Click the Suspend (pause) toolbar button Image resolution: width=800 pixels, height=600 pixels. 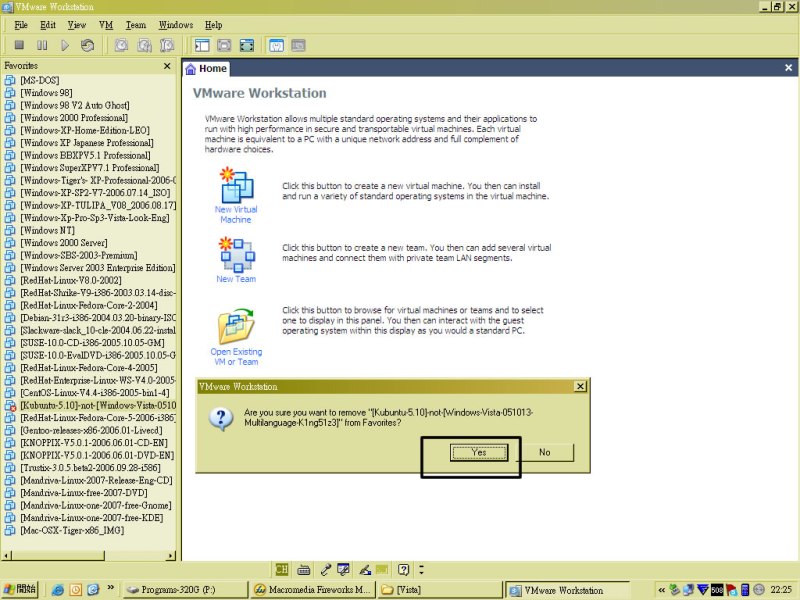[42, 45]
